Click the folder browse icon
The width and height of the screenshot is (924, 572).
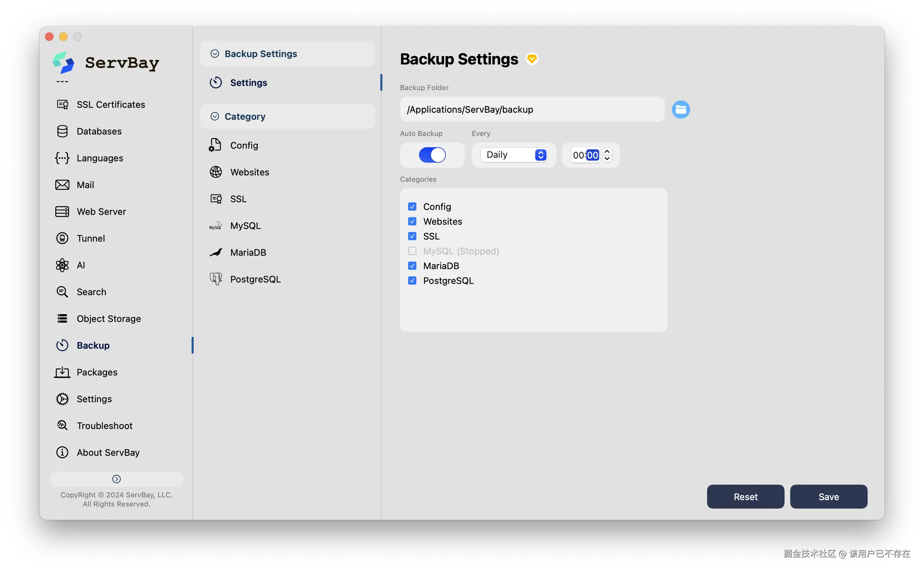(680, 110)
